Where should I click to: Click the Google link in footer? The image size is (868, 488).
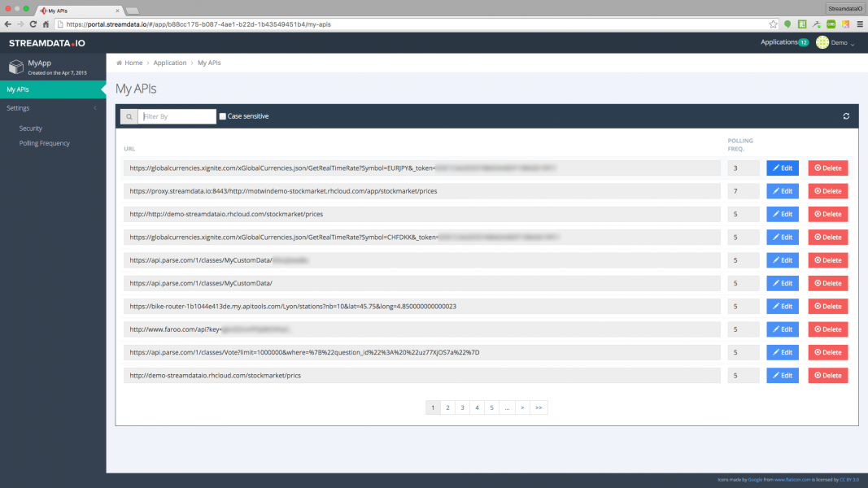[x=755, y=480]
